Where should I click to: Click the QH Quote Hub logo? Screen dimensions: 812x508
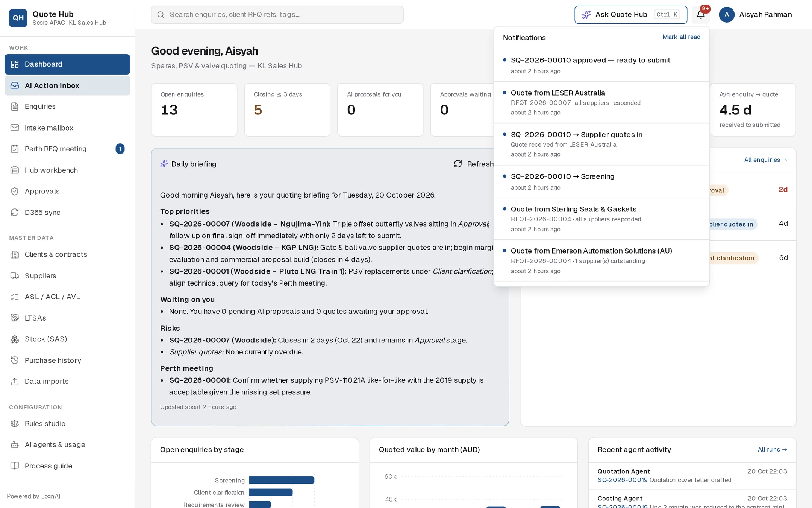[x=18, y=18]
